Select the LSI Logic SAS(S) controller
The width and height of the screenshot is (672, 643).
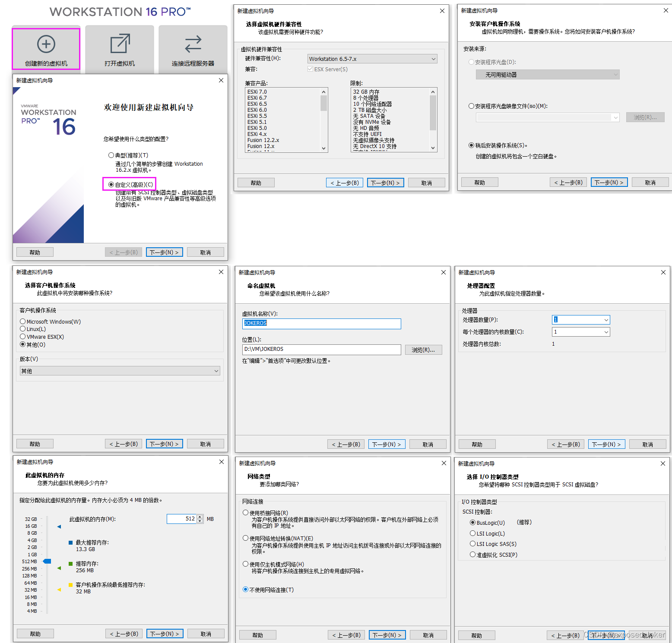pyautogui.click(x=473, y=544)
